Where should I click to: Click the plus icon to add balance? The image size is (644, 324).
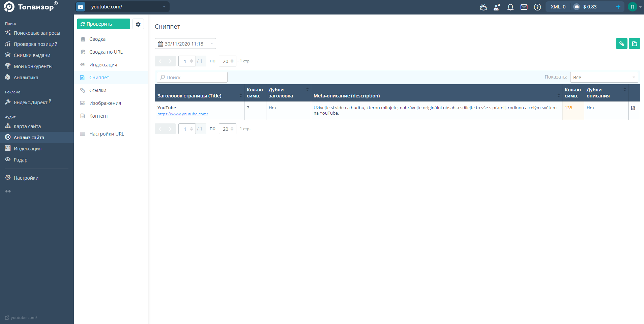point(618,7)
